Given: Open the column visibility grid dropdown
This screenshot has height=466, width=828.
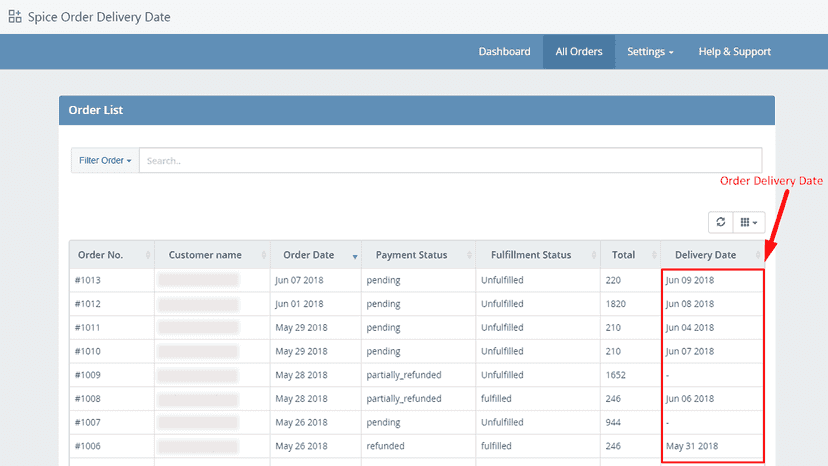Looking at the screenshot, I should click(x=749, y=222).
